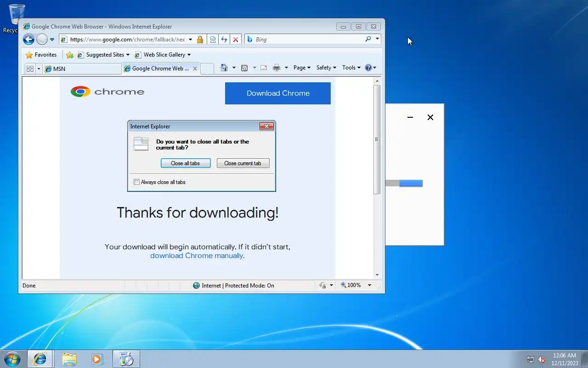The height and width of the screenshot is (368, 588).
Task: Click Internet Protected Mode status text
Action: coord(238,286)
